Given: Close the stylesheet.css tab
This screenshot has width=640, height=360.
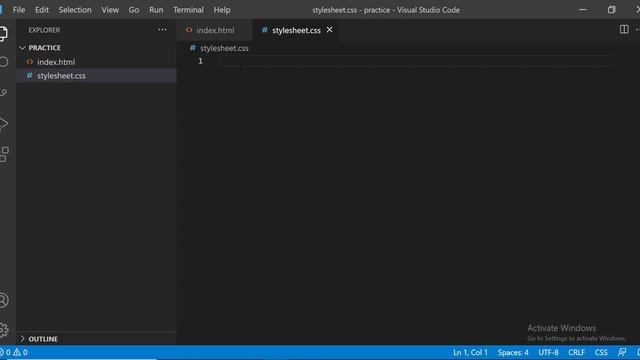Looking at the screenshot, I should [329, 30].
